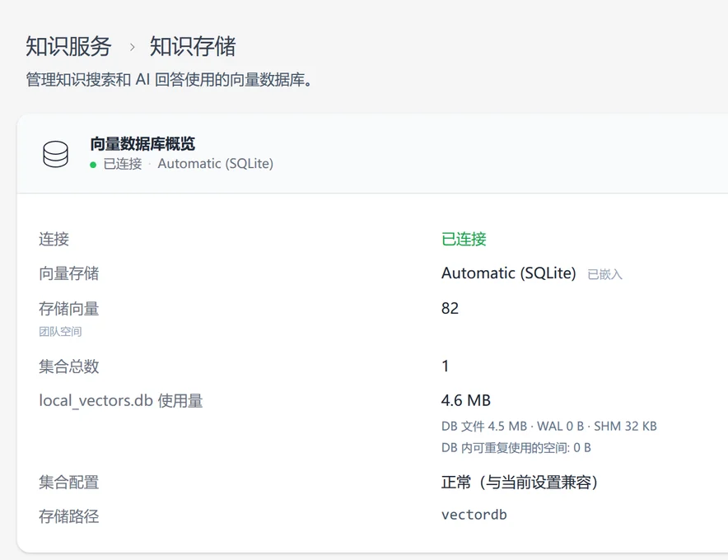
Task: Click header text Automatic (SQLite) under 向量数据库概览
Action: (x=216, y=164)
